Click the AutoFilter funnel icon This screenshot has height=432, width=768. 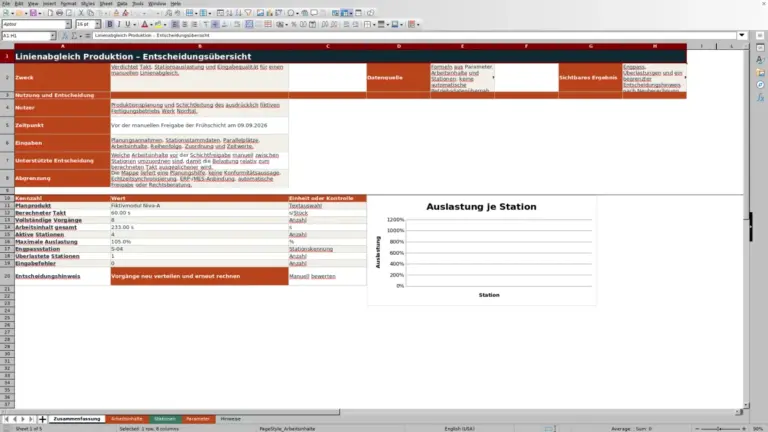click(x=248, y=13)
